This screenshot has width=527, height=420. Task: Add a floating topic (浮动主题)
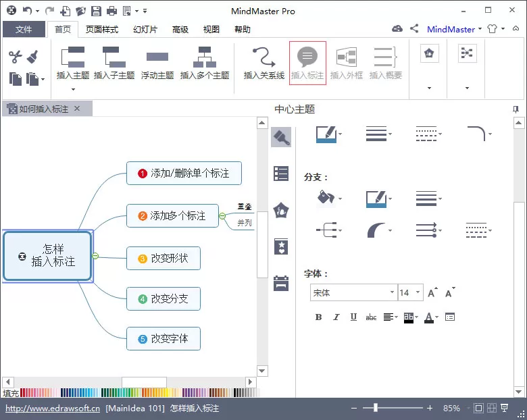tap(157, 63)
